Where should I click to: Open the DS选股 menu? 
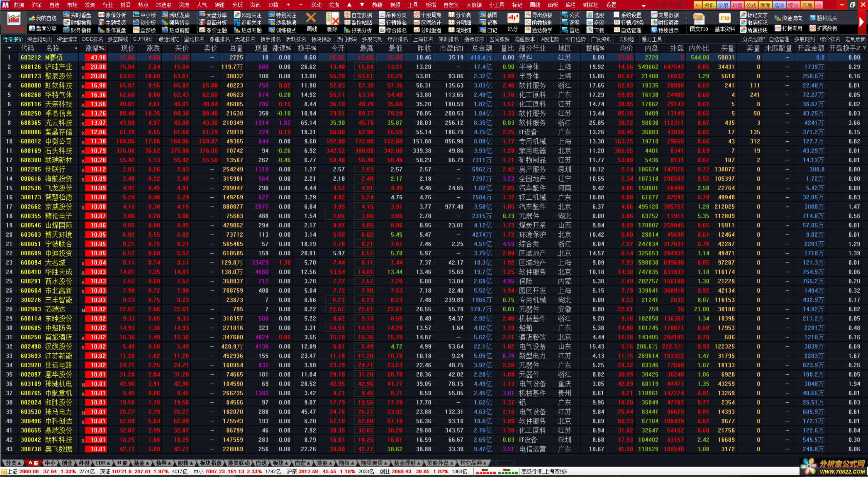click(x=163, y=5)
